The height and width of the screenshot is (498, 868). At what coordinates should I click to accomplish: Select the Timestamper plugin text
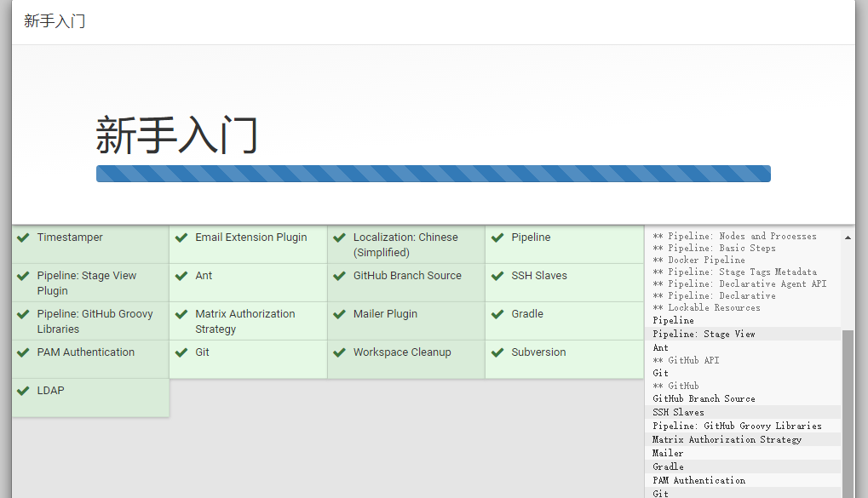[70, 238]
